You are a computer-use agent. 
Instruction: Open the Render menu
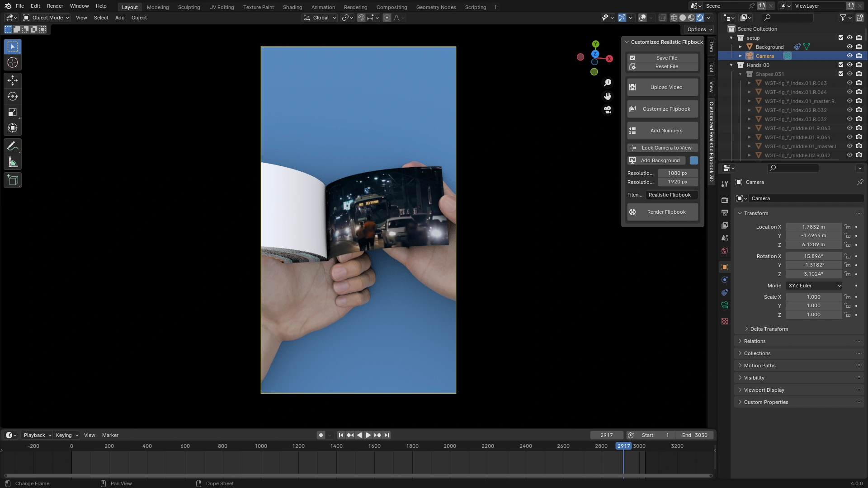55,6
